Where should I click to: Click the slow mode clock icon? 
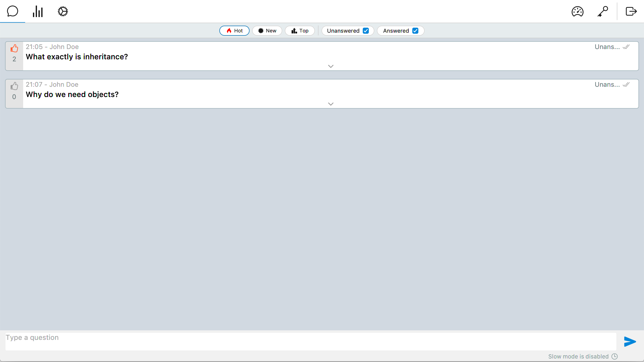[x=615, y=356]
